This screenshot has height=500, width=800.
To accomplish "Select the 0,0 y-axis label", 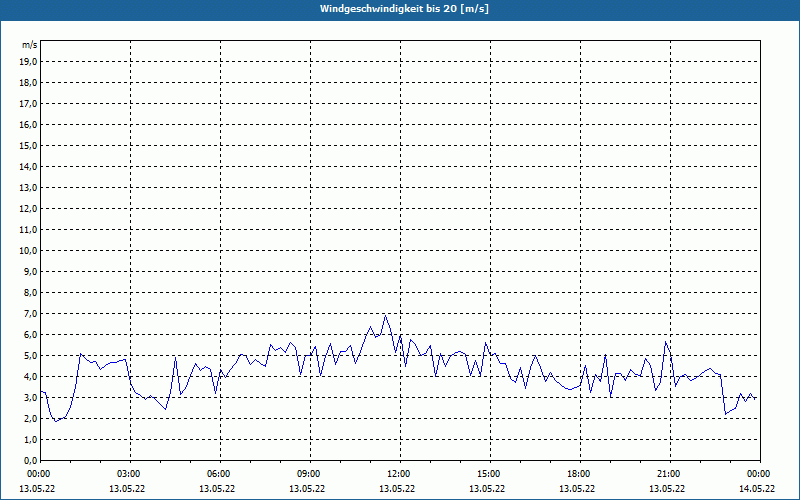I will pyautogui.click(x=31, y=460).
